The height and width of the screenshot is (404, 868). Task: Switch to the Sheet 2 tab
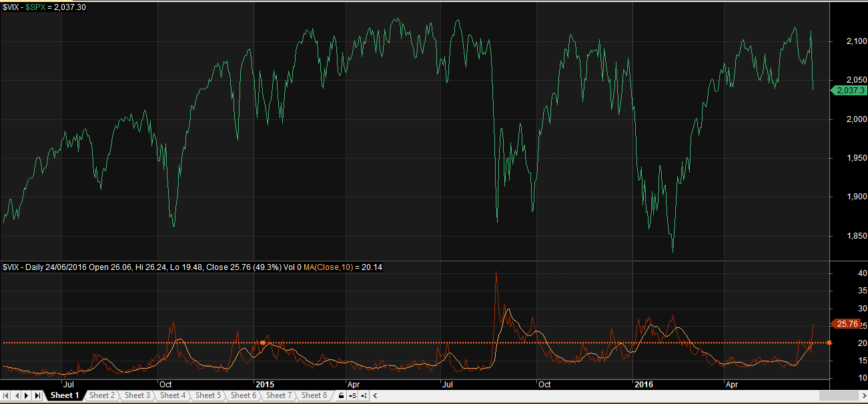(102, 395)
